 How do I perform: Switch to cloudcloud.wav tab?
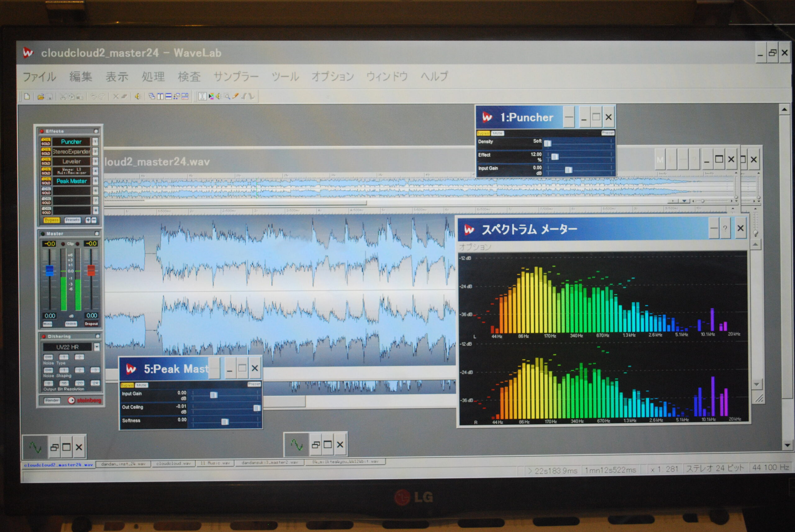(x=174, y=463)
